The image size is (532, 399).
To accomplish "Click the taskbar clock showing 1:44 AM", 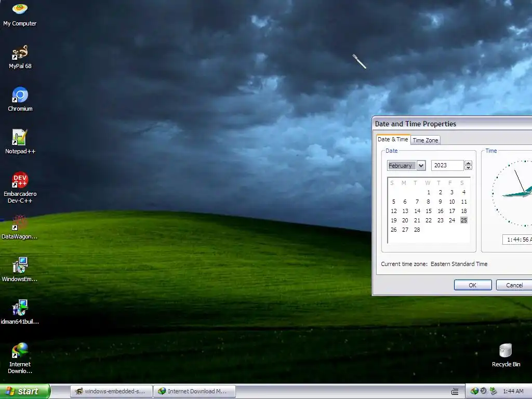I will [x=513, y=391].
